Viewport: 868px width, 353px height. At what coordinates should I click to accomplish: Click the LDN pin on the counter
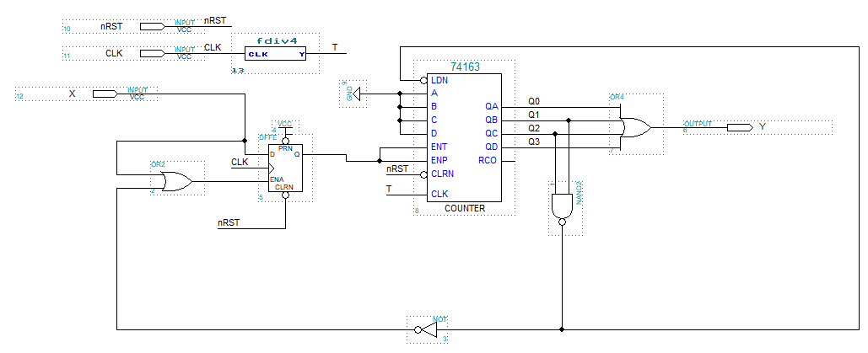[439, 80]
